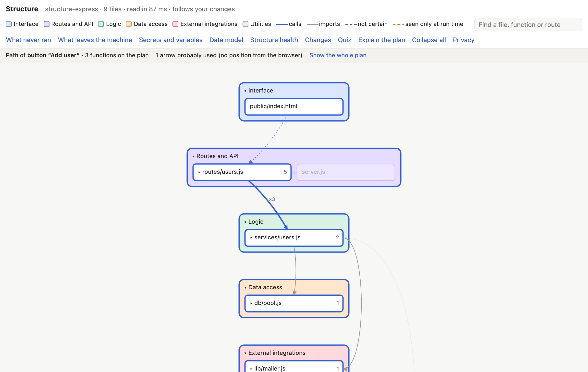Image resolution: width=588 pixels, height=372 pixels.
Task: Click the imports legend entry
Action: pyautogui.click(x=323, y=24)
